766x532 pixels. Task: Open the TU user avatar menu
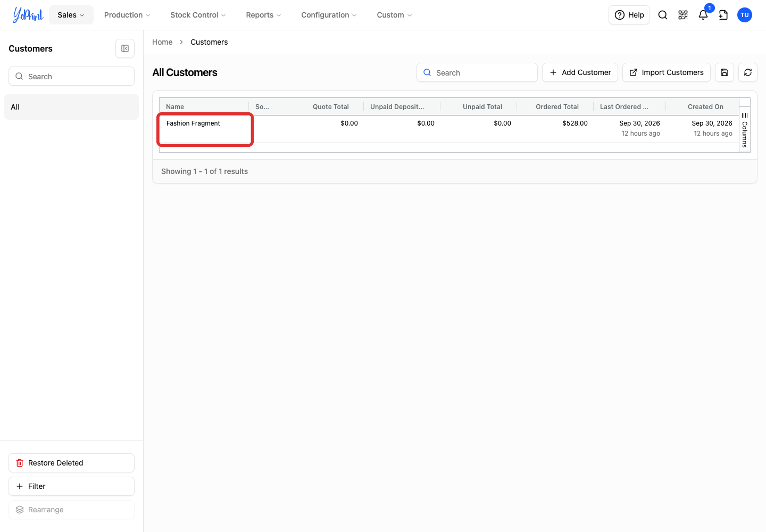[x=745, y=15]
